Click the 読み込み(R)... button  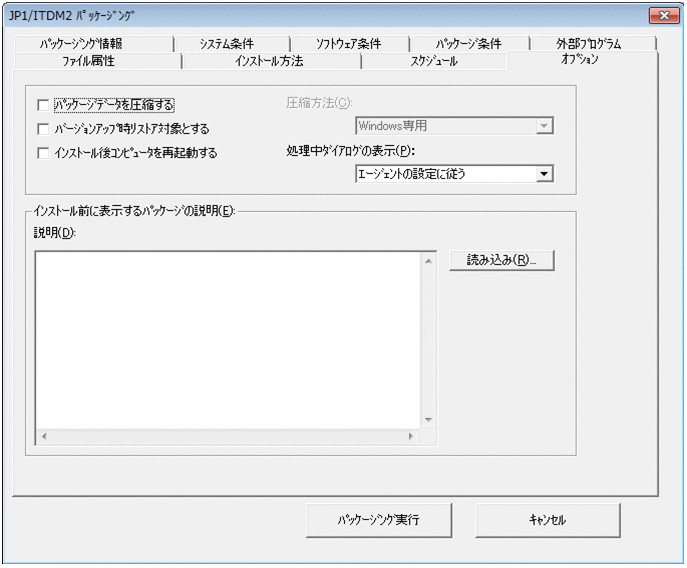point(502,260)
